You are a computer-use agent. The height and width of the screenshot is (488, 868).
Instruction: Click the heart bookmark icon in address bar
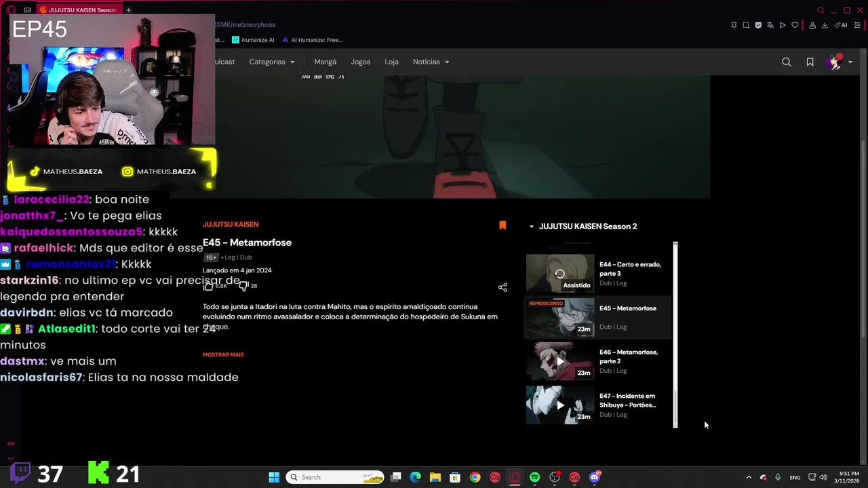(x=795, y=25)
